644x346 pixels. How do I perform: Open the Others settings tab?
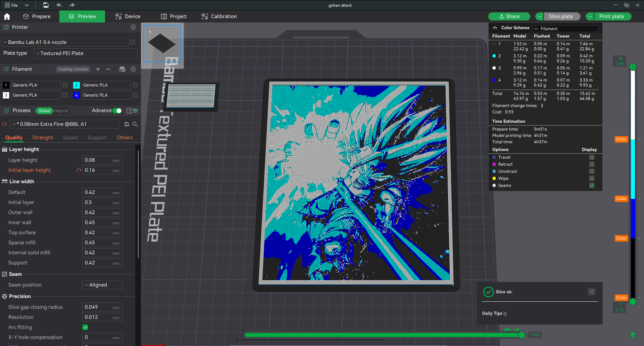[125, 138]
